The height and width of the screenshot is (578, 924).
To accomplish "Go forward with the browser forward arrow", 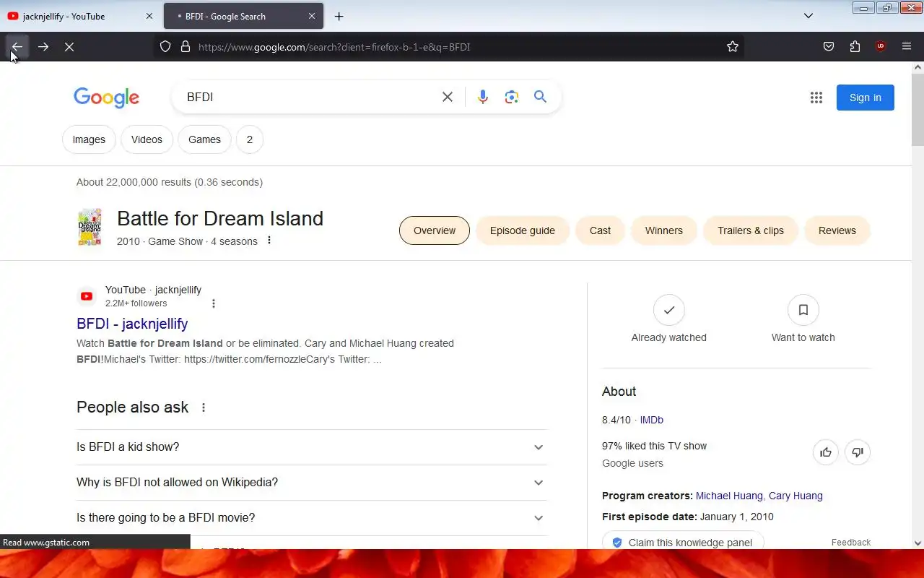I will coord(43,47).
